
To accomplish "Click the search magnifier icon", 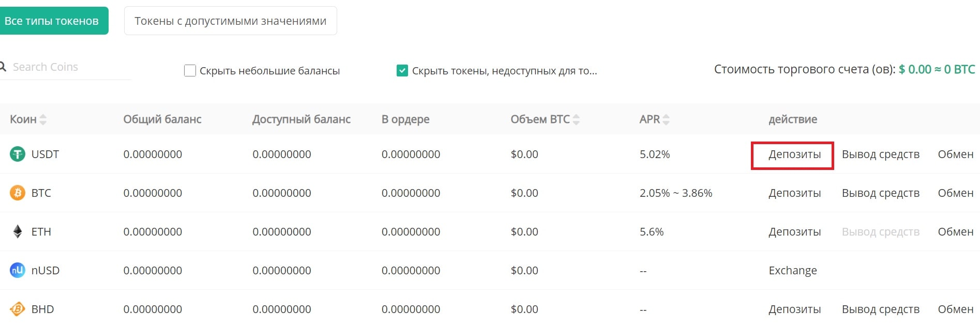I will coord(4,66).
